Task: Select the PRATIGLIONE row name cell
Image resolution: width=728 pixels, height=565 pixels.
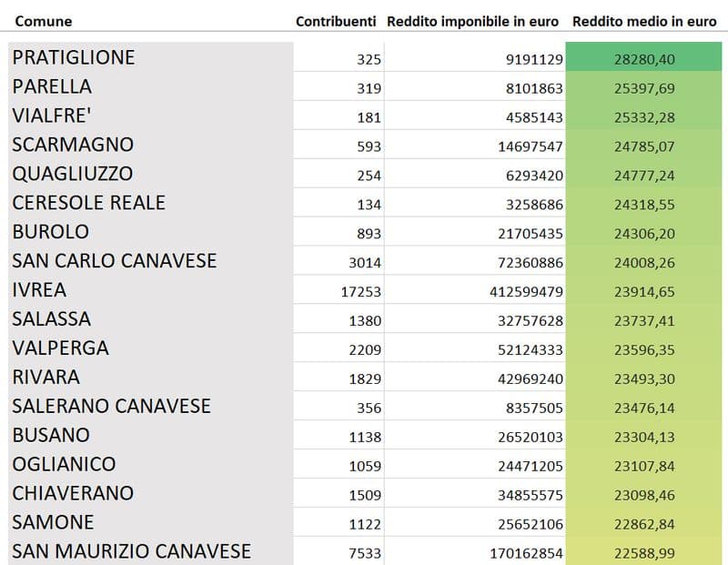Action: pos(74,57)
